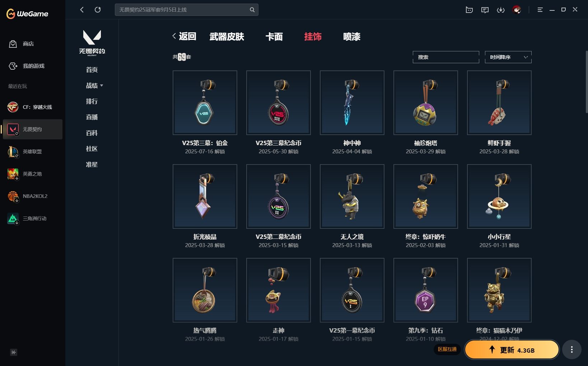The width and height of the screenshot is (588, 366).
Task: Select 英雄联盟 game icon in sidebar
Action: [13, 152]
